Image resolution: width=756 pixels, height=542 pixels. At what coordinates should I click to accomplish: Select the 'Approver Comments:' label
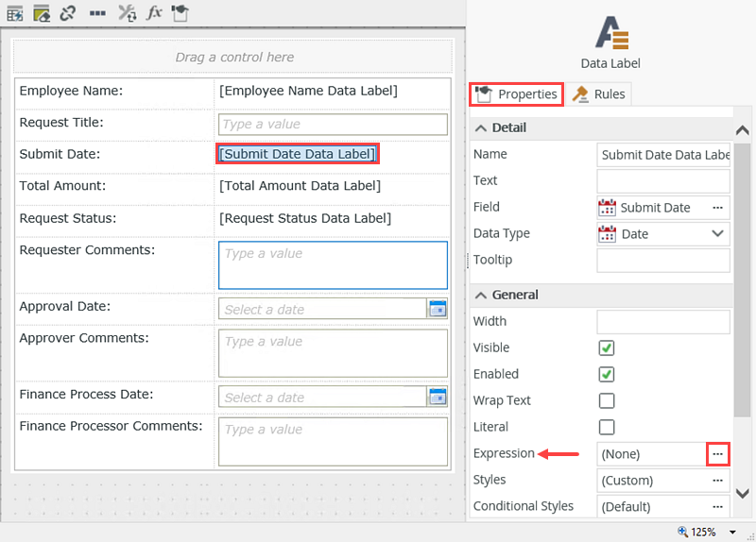[x=84, y=338]
